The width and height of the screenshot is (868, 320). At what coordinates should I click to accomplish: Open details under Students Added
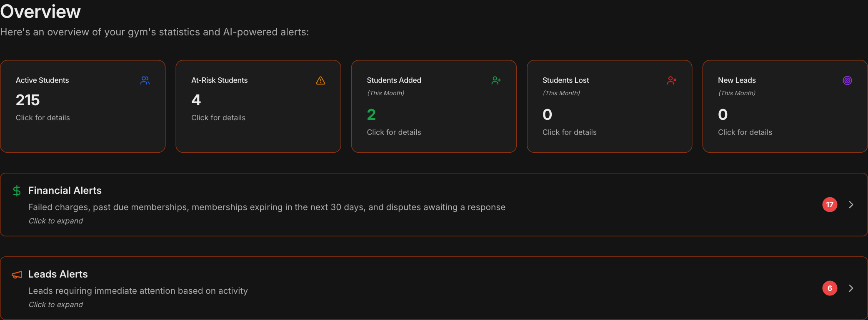394,132
